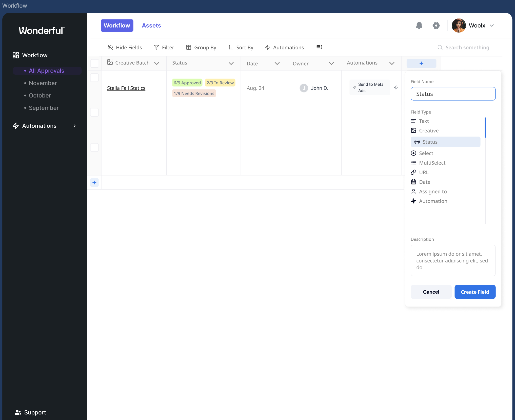The width and height of the screenshot is (515, 420).
Task: Click Woolx profile avatar
Action: coord(459,25)
